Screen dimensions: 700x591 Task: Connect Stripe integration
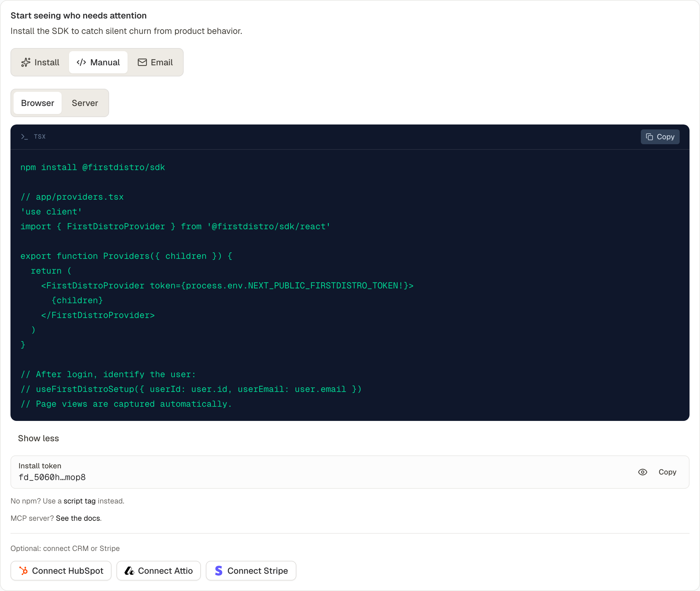[251, 571]
